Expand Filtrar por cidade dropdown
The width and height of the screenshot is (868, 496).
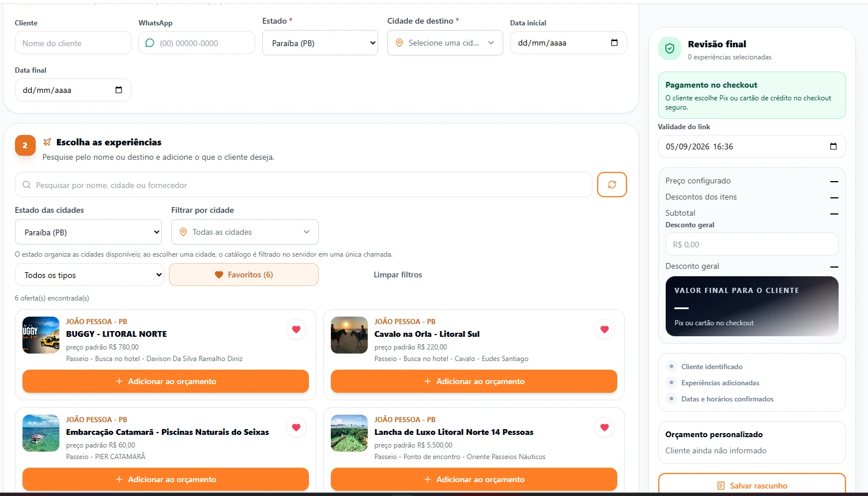click(245, 232)
